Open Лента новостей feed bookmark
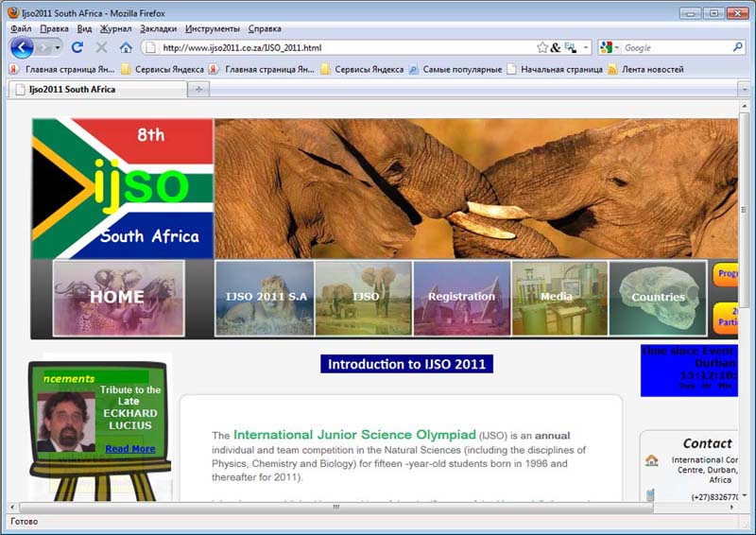Screen dimensions: 756x535 (x=646, y=69)
